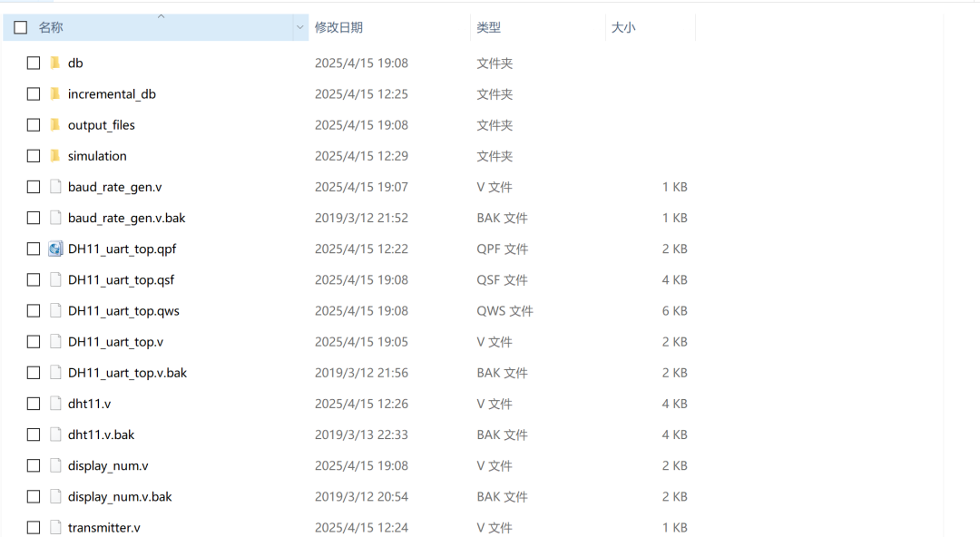Image resolution: width=980 pixels, height=537 pixels.
Task: Select file name DH11_uart_top.qsf
Action: tap(121, 280)
